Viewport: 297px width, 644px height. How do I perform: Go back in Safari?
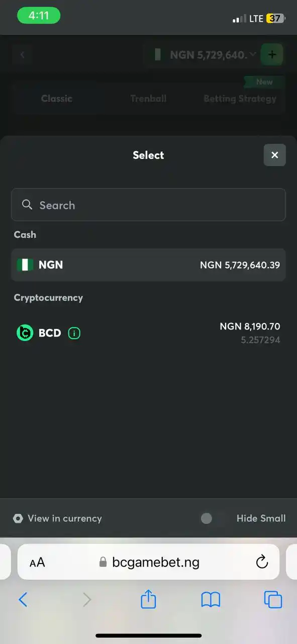tap(23, 600)
